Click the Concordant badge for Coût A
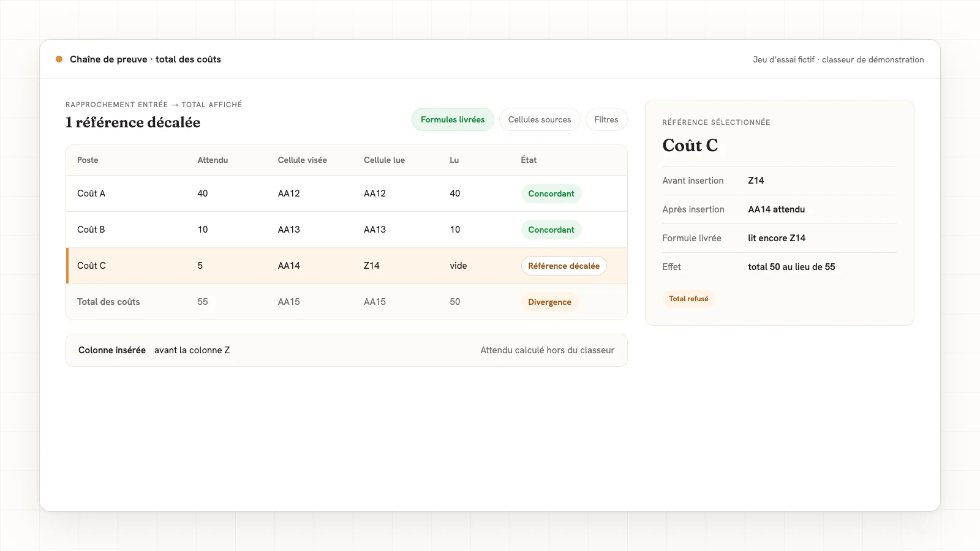Viewport: 980px width, 551px height. click(551, 193)
